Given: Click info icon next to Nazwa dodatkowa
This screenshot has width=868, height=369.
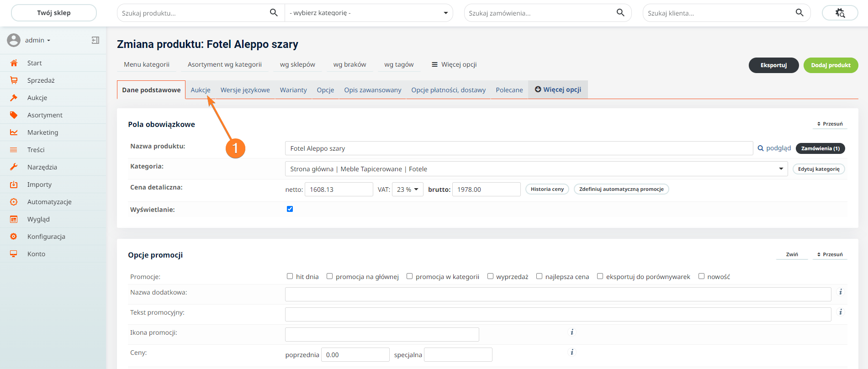Looking at the screenshot, I should click(840, 292).
